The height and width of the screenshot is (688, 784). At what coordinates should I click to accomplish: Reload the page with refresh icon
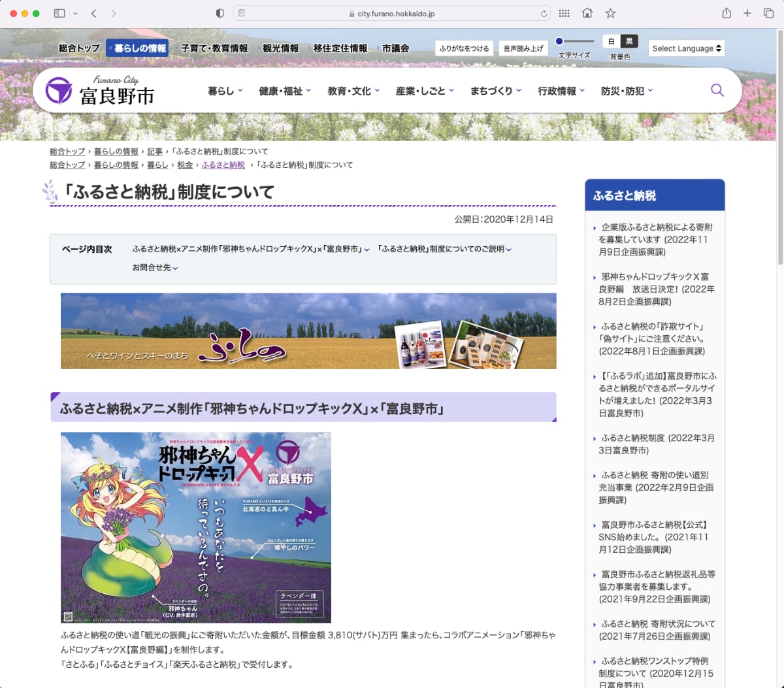click(x=544, y=13)
